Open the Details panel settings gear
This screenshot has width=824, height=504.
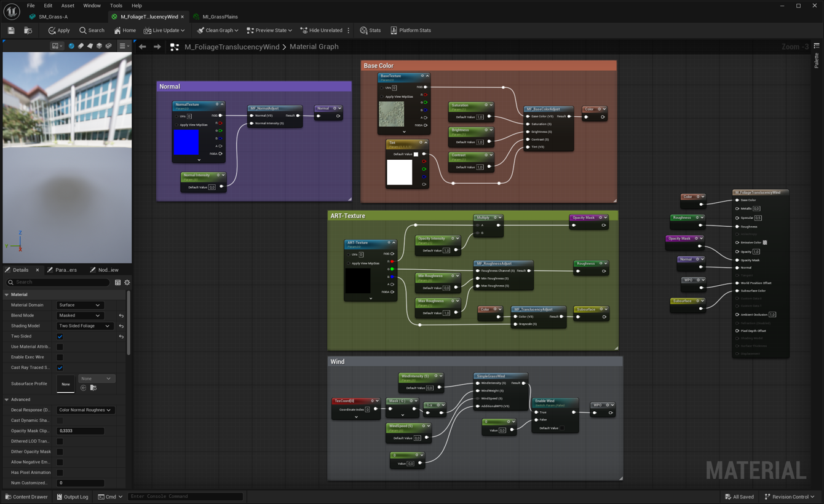pos(127,283)
